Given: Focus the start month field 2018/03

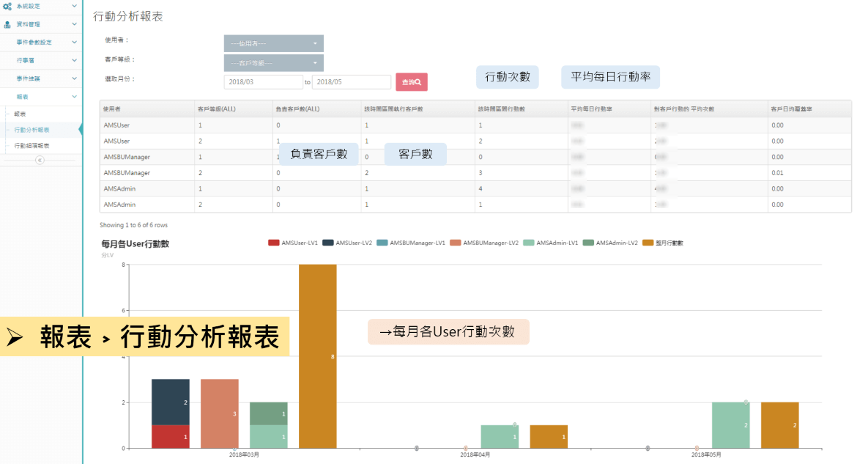Looking at the screenshot, I should pyautogui.click(x=264, y=82).
